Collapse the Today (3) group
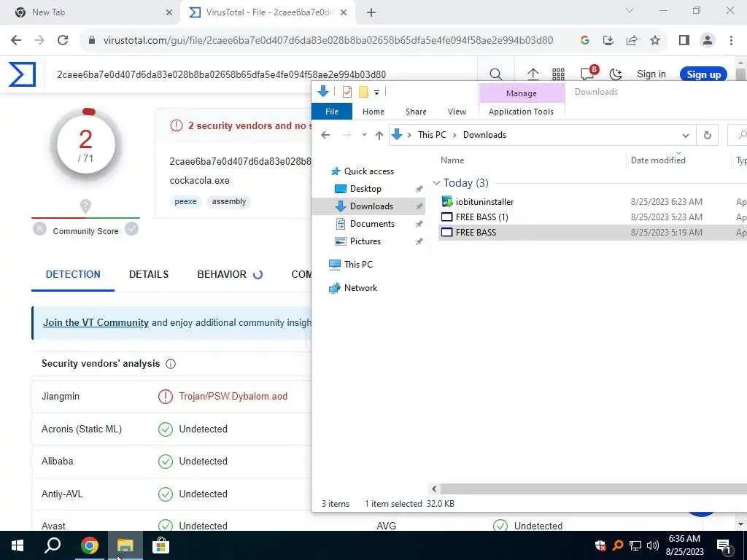Viewport: 747px width, 560px height. pyautogui.click(x=436, y=183)
